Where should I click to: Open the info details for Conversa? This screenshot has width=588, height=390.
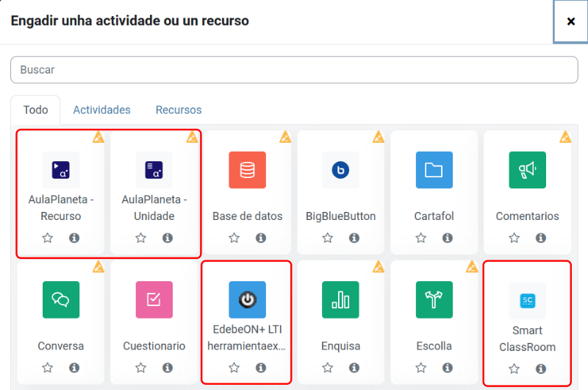(x=74, y=367)
